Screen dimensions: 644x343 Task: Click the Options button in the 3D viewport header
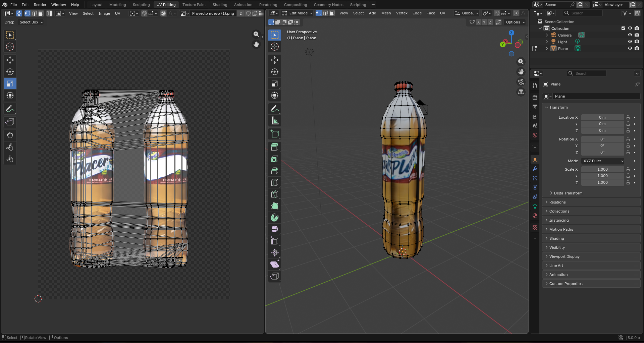coord(515,22)
